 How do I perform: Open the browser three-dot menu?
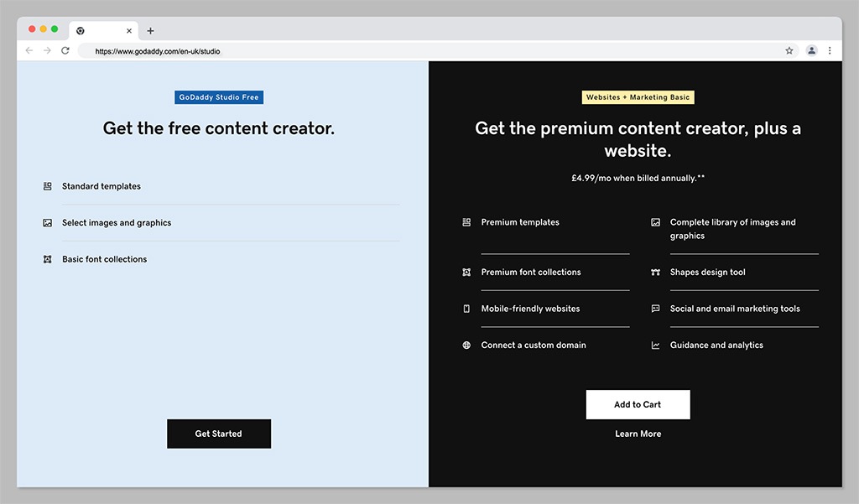[x=831, y=50]
